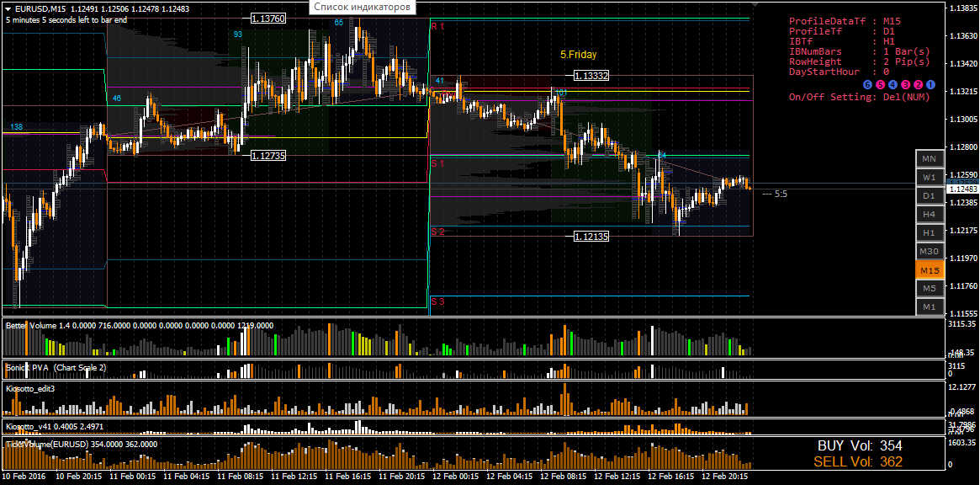Click the 1.12135 price label

(x=591, y=236)
